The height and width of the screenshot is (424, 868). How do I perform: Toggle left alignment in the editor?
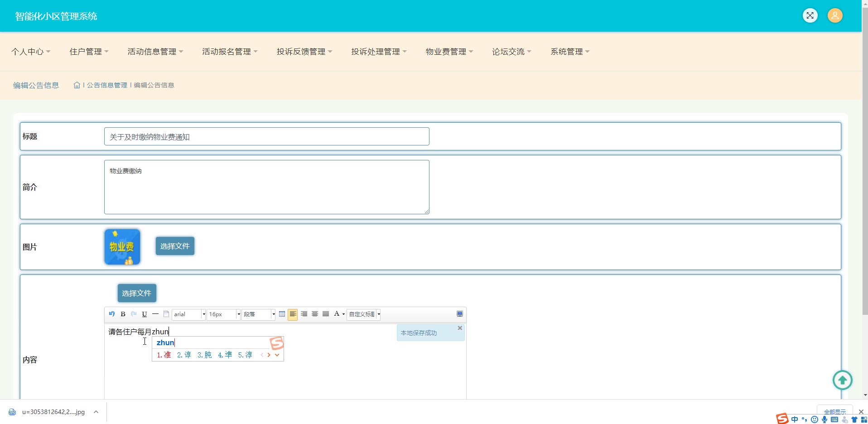point(293,314)
